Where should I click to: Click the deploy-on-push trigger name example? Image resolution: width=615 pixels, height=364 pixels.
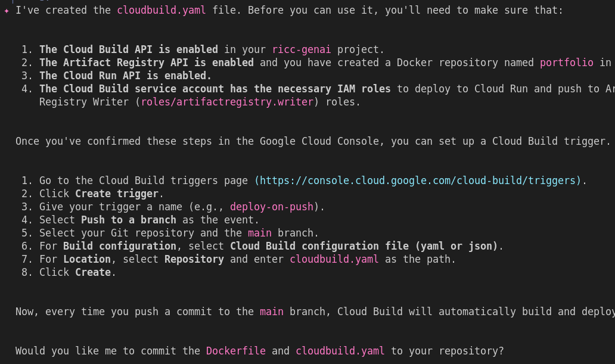271,207
